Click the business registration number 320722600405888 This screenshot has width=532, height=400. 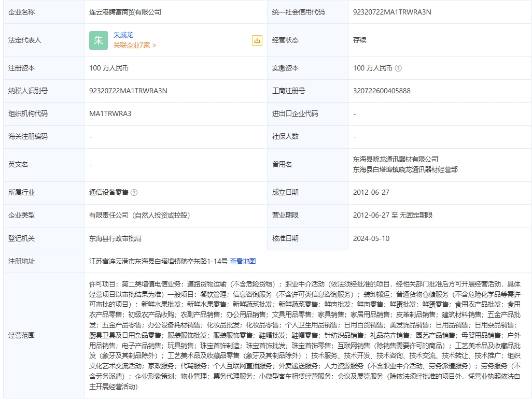pyautogui.click(x=382, y=91)
